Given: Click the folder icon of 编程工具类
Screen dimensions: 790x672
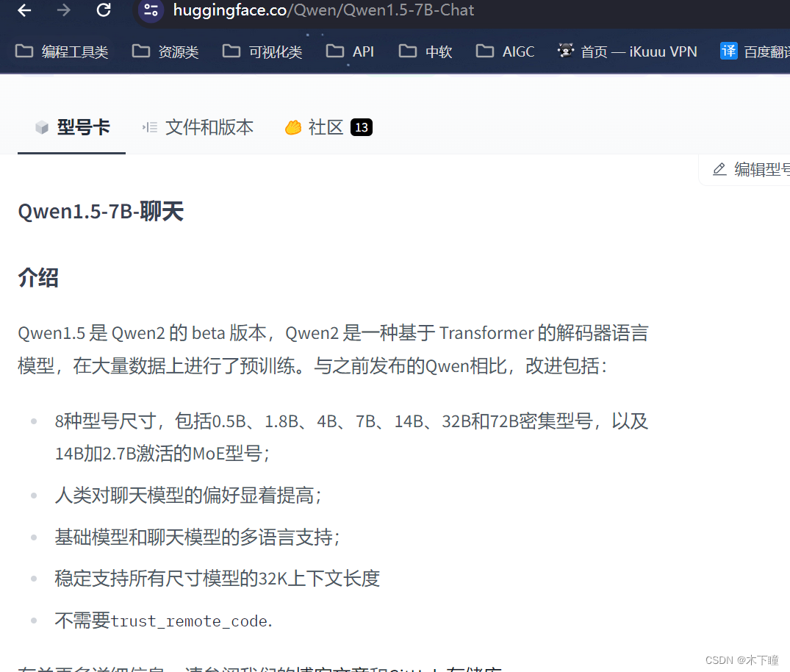Looking at the screenshot, I should [x=24, y=51].
